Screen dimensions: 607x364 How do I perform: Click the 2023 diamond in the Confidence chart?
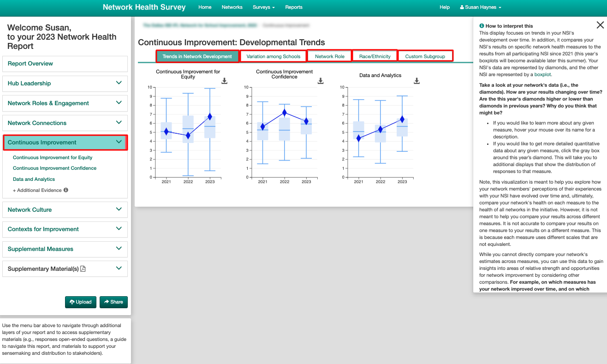click(306, 121)
